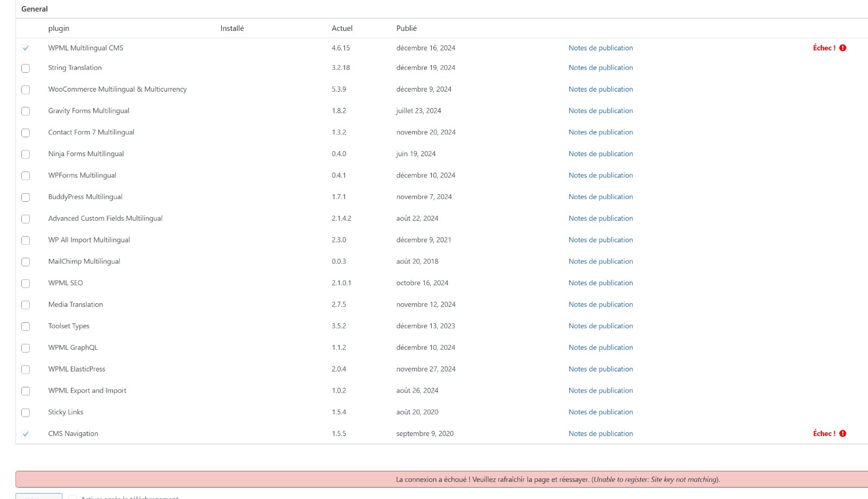View WPML Export and Import release notes
This screenshot has height=499, width=868.
tap(601, 391)
